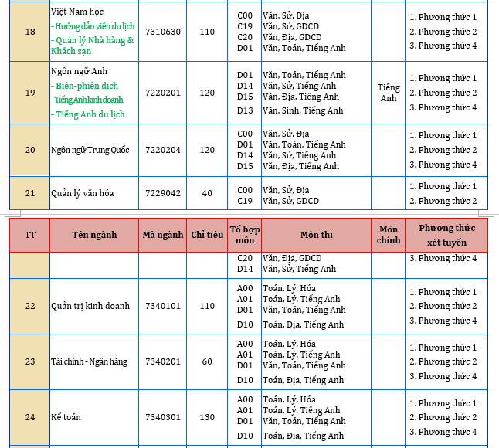This screenshot has height=448, width=499.
Task: Select D10 code in Tài chính row
Action: click(x=245, y=380)
